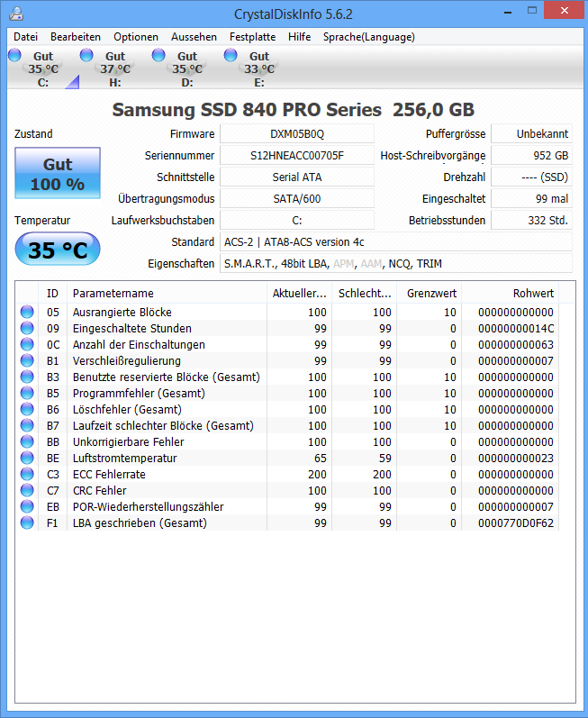This screenshot has height=718, width=588.
Task: Click the ID column header
Action: click(52, 293)
